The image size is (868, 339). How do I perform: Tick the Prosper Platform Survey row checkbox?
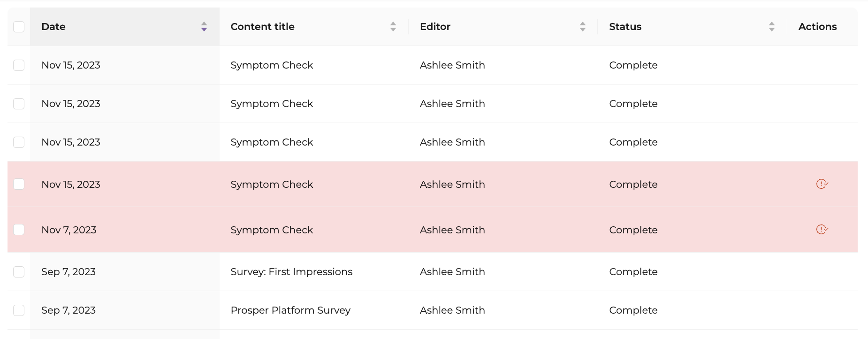(x=19, y=310)
